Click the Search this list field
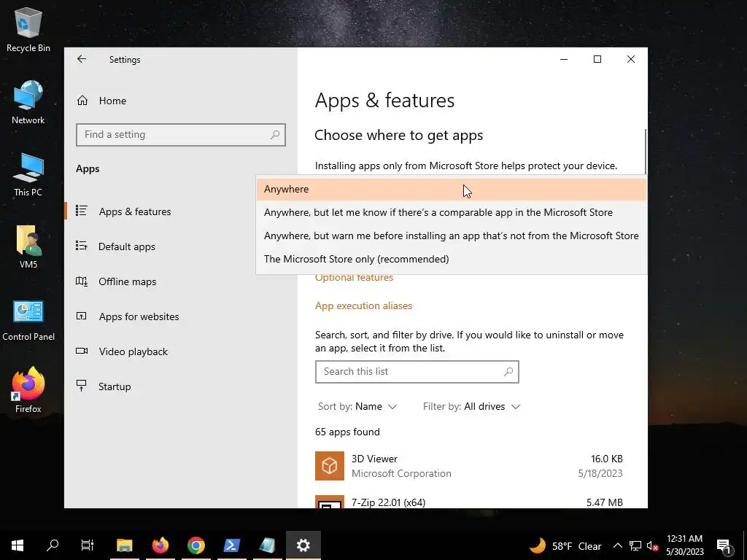 tap(417, 372)
